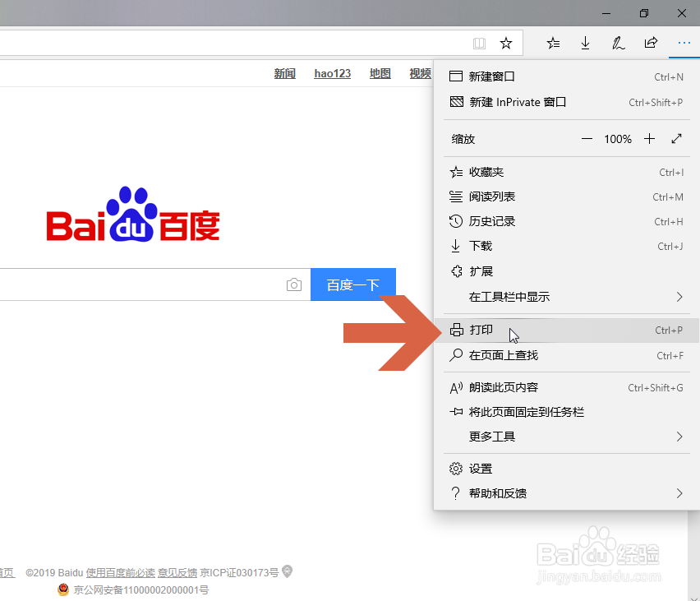Viewport: 700px width, 601px height.
Task: Click the 100% zoom level value
Action: tap(618, 139)
